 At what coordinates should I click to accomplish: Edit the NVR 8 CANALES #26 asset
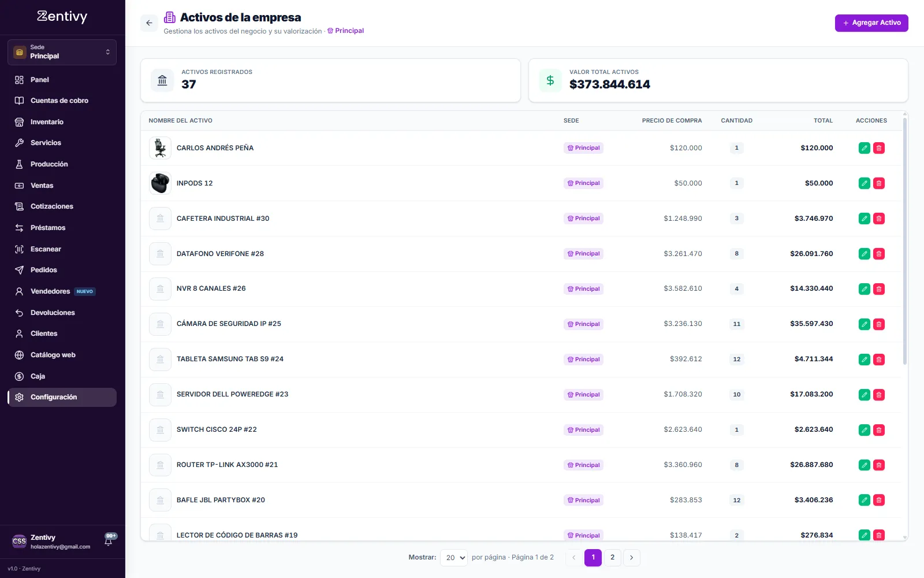click(x=864, y=289)
